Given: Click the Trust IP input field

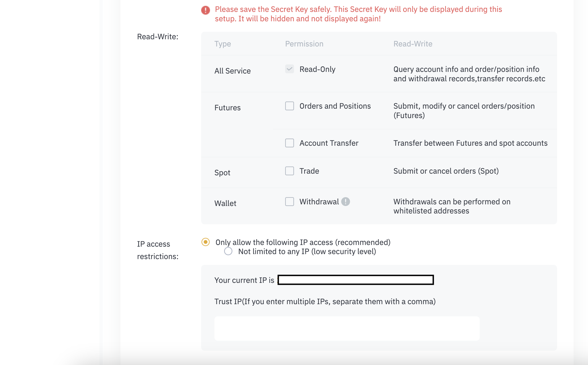Looking at the screenshot, I should click(347, 328).
